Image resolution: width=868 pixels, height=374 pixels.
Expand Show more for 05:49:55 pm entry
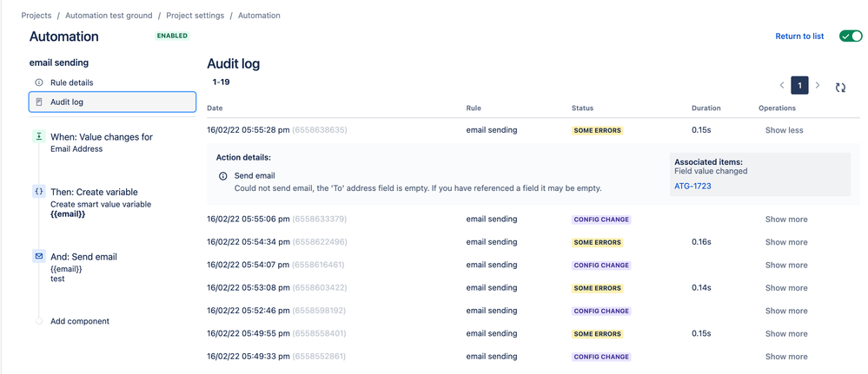point(786,334)
